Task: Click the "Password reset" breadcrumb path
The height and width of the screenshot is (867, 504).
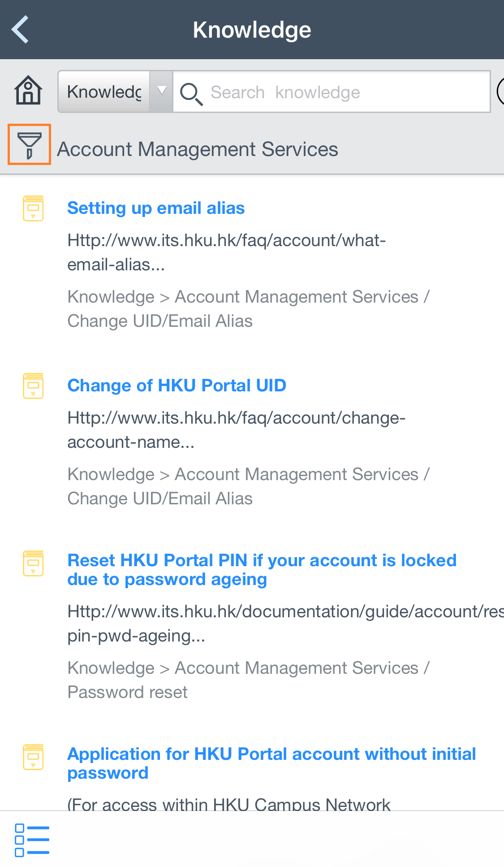Action: [x=127, y=692]
